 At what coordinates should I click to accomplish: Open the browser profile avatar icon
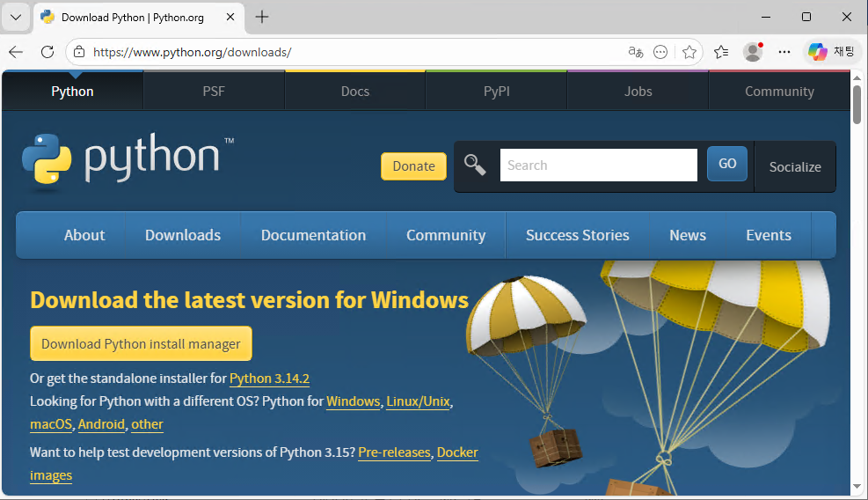click(x=752, y=52)
